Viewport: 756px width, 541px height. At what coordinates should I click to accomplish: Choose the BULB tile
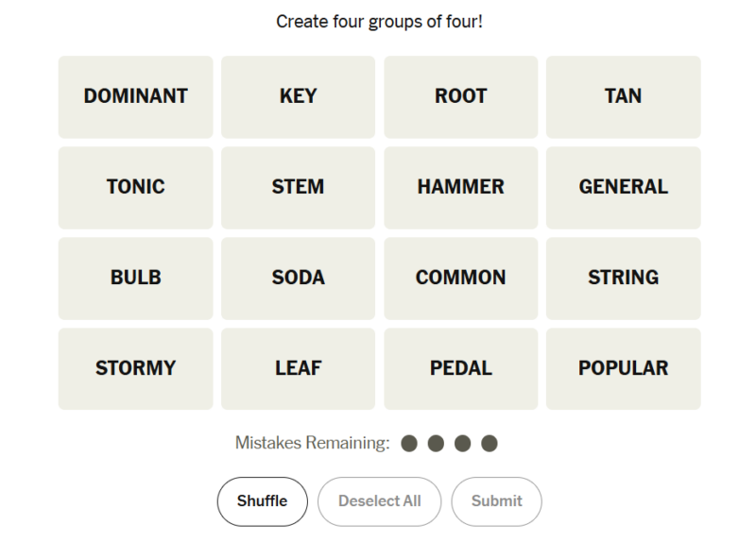pyautogui.click(x=135, y=278)
